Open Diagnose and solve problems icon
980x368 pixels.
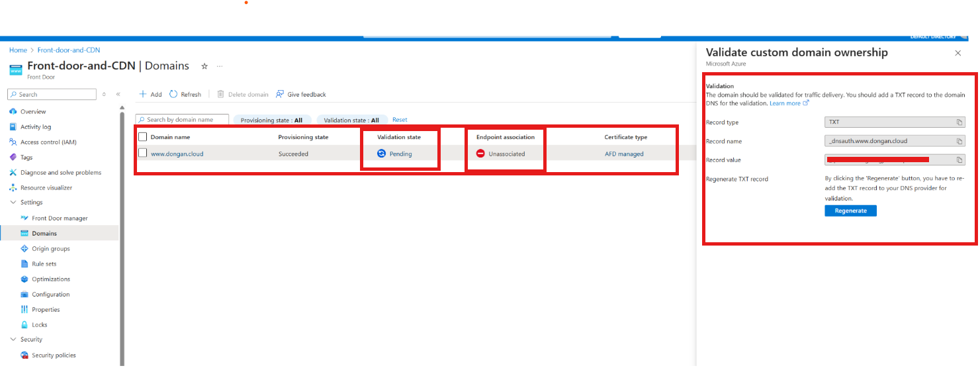click(x=13, y=172)
